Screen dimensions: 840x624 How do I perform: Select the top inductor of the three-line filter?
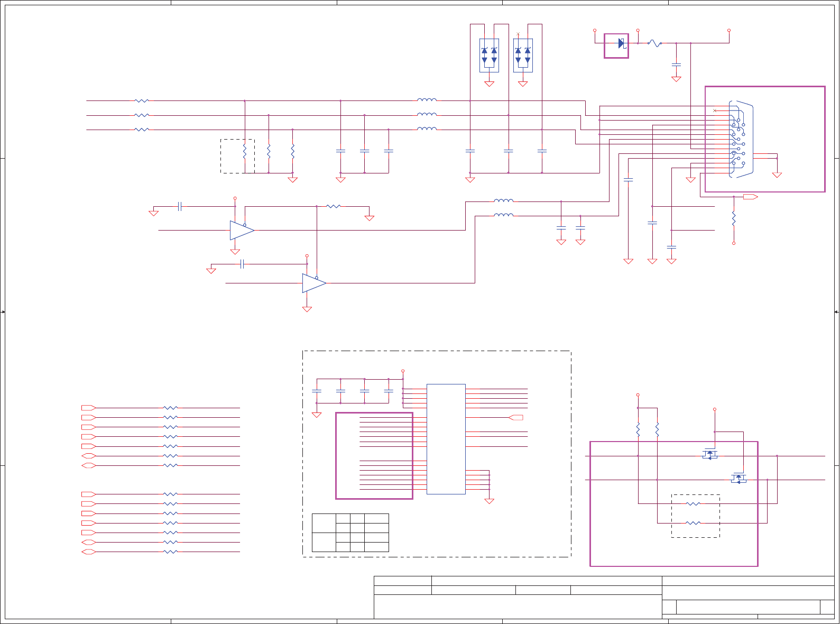(x=427, y=99)
